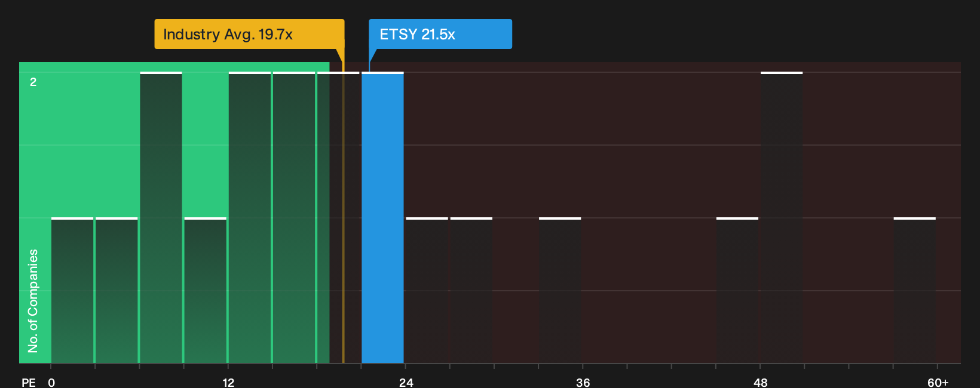Image resolution: width=980 pixels, height=388 pixels.
Task: Click the No. of Companies axis title
Action: 33,301
